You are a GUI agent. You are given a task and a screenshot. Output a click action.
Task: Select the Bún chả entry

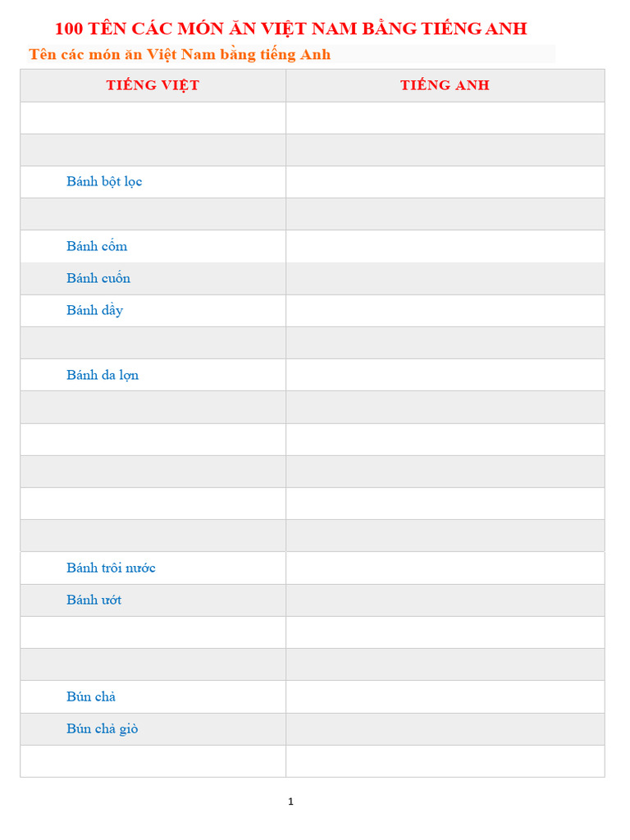91,696
